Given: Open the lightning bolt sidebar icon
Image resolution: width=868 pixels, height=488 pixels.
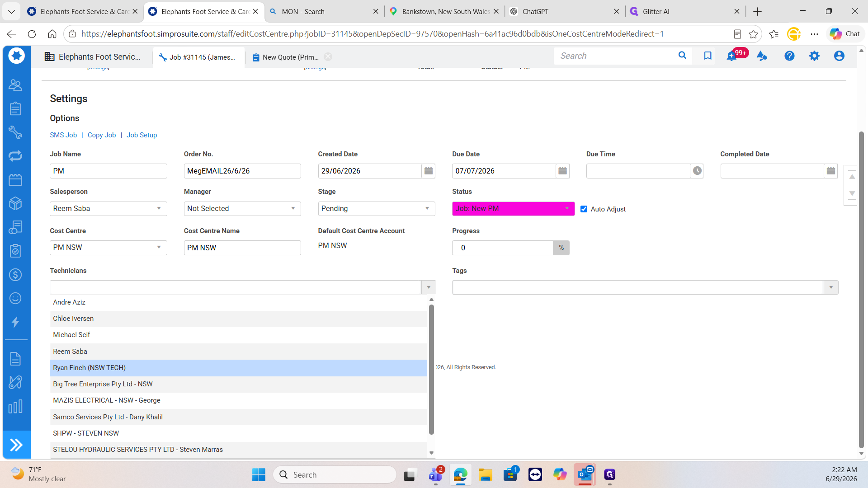Looking at the screenshot, I should click(15, 322).
